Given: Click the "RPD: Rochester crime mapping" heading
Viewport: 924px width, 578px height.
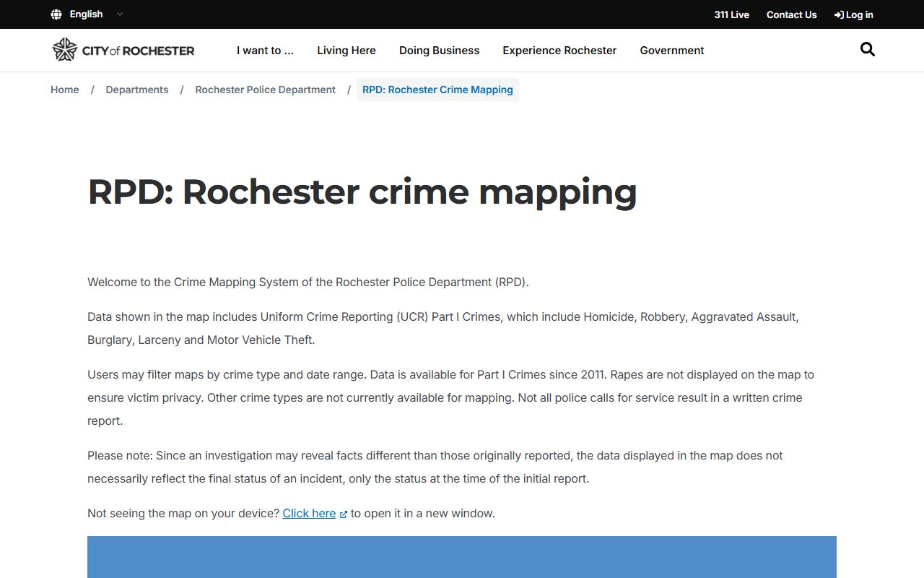Looking at the screenshot, I should [362, 191].
